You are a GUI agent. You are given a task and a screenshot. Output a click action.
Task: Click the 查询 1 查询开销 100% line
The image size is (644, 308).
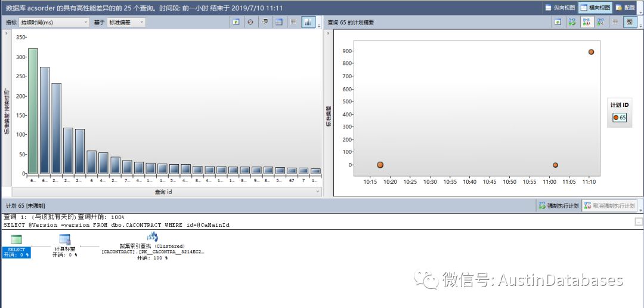64,217
